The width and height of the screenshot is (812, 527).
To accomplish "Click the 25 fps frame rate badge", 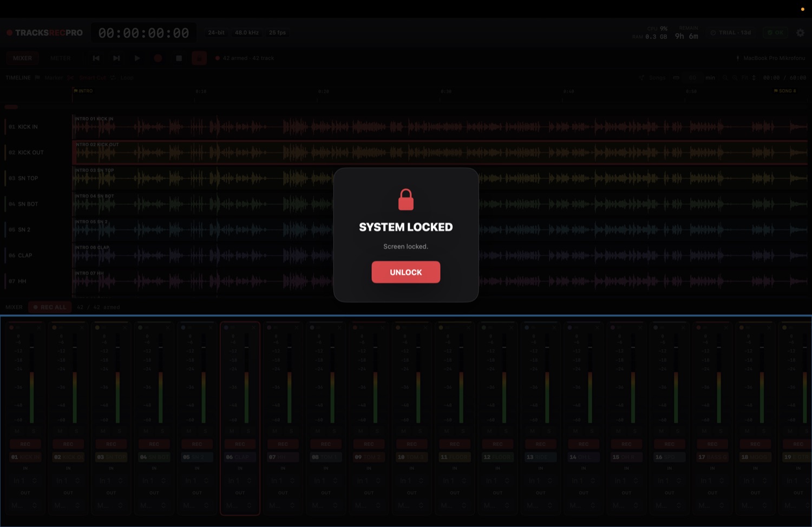I will tap(277, 32).
